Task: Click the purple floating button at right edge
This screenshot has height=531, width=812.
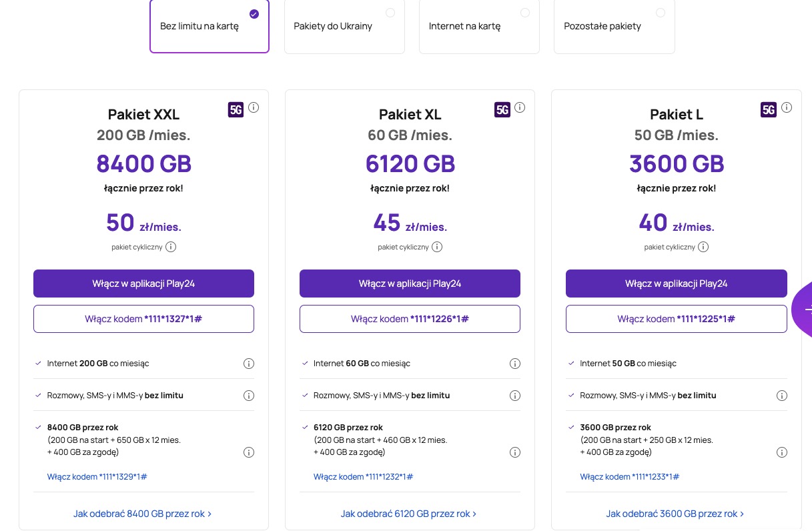Action: pos(803,309)
